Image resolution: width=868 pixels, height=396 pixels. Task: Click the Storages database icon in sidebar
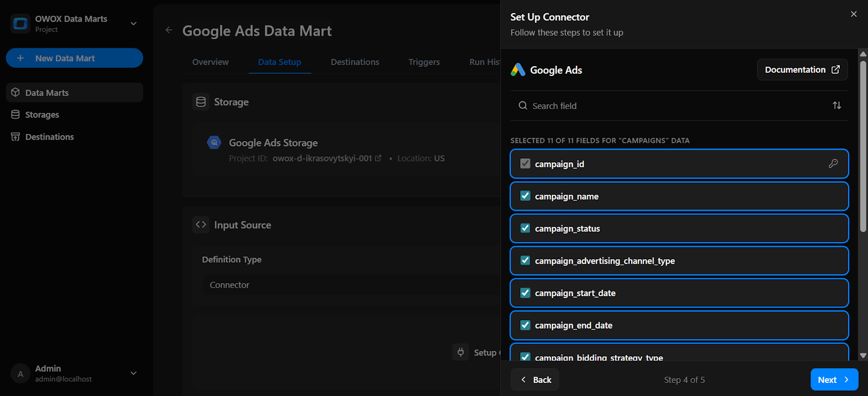16,114
